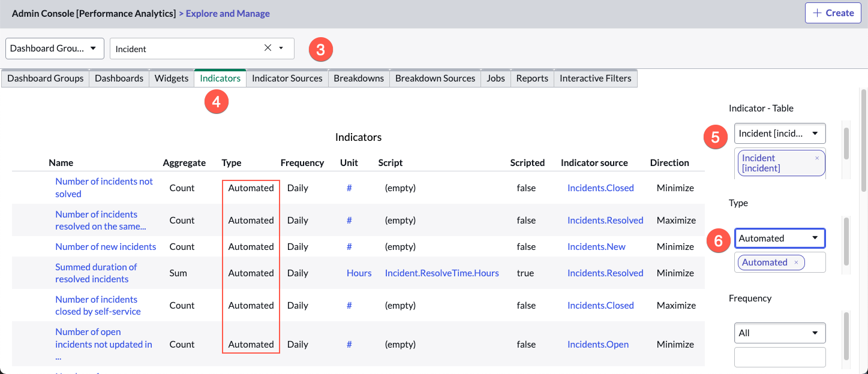Open Number of incidents closed by self-service
Screen dimensions: 868x374
click(x=98, y=305)
